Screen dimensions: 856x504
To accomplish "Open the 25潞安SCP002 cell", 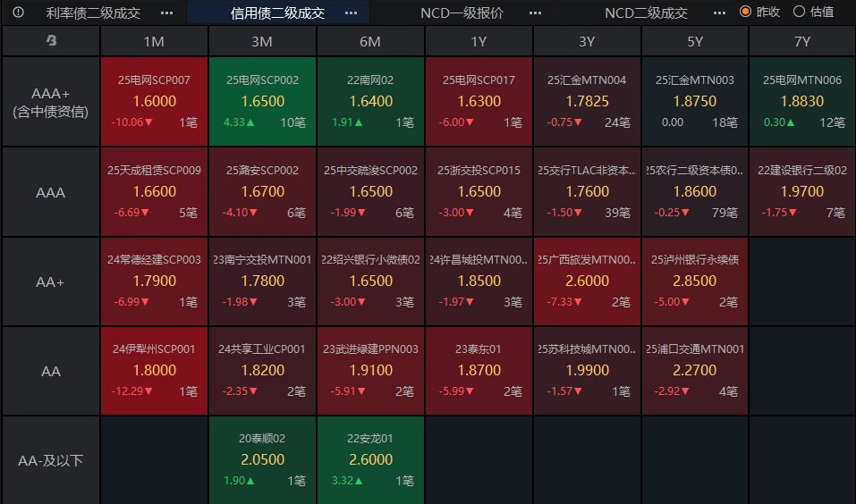I will [262, 192].
